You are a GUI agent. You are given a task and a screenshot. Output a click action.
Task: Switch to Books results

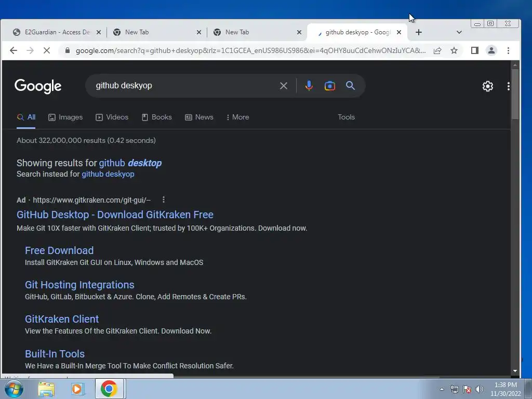tap(157, 117)
